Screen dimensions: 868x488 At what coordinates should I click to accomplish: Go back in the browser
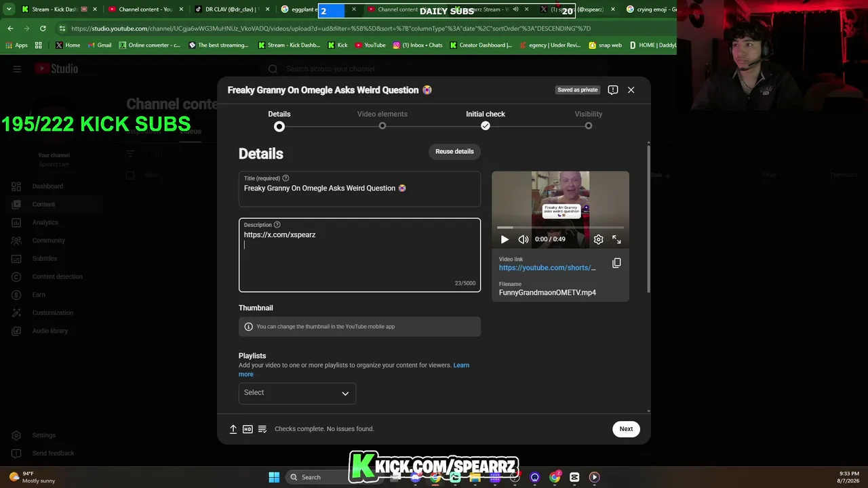(x=10, y=28)
